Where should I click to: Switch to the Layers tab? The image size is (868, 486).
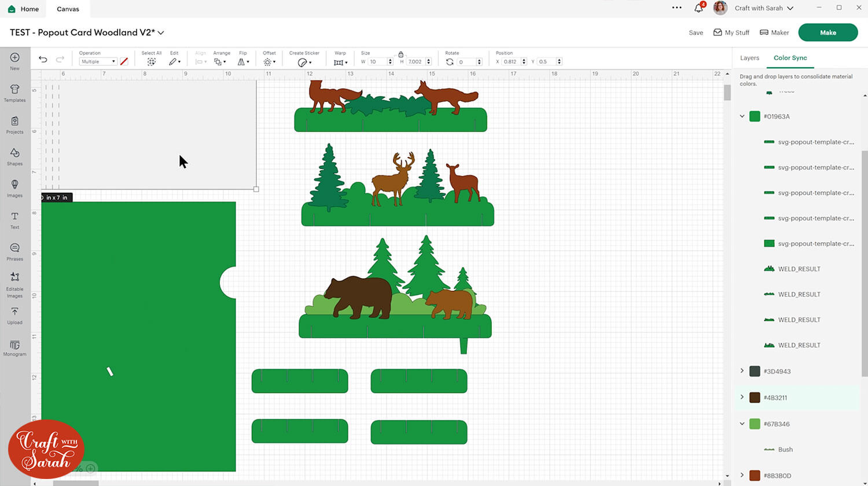[749, 58]
